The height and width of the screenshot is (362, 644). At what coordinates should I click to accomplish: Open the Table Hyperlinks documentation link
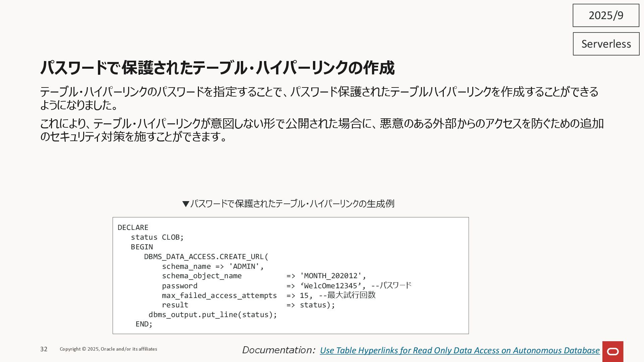[x=460, y=350]
